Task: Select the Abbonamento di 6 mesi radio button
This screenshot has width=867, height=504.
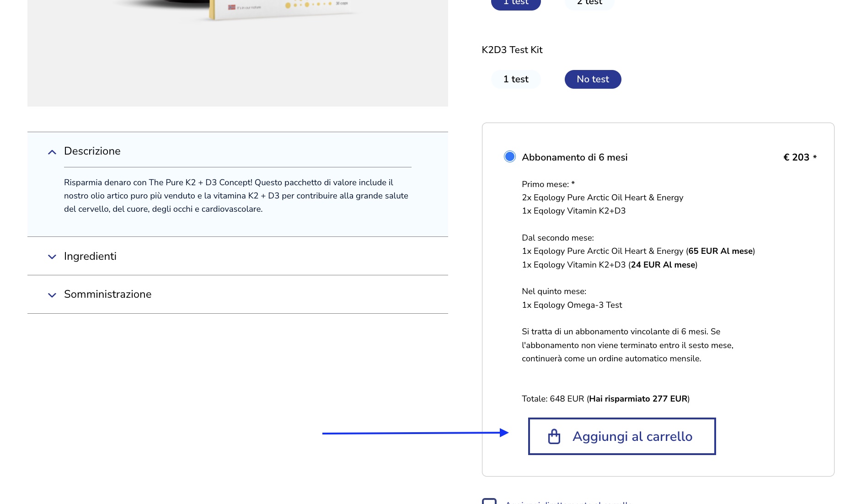Action: tap(509, 157)
